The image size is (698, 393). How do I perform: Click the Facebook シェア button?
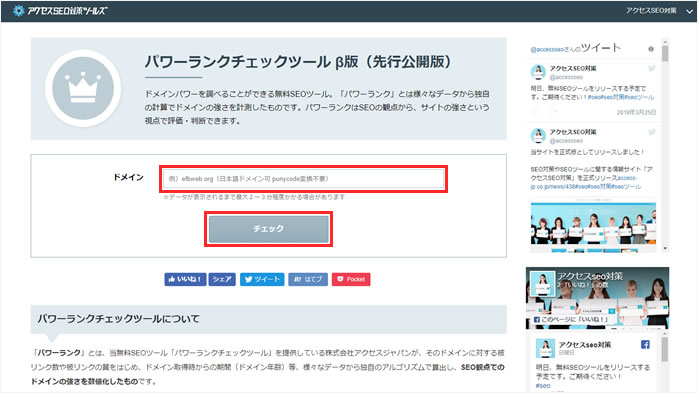point(222,280)
